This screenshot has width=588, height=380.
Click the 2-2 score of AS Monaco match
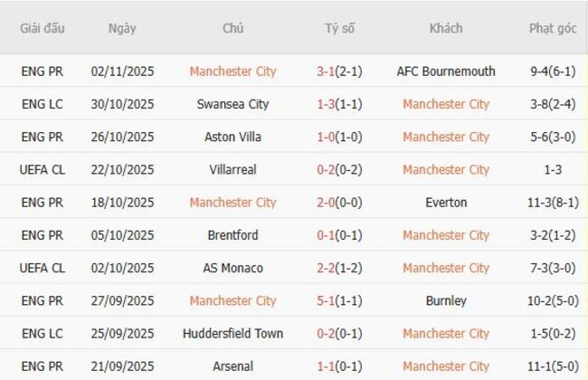click(340, 268)
